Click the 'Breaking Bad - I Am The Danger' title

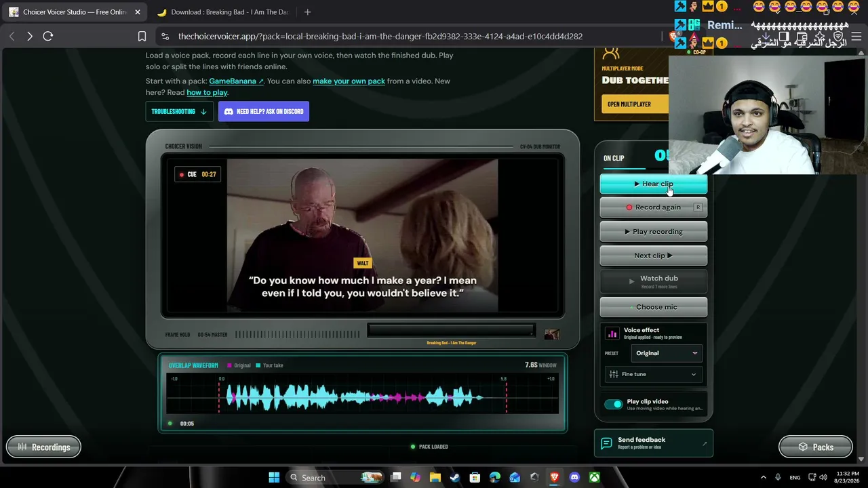click(451, 343)
